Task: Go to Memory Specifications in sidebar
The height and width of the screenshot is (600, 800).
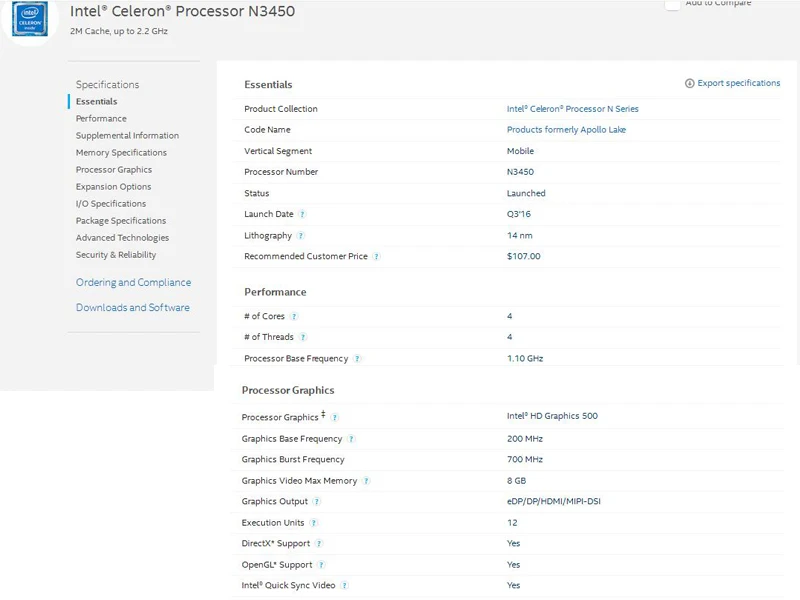Action: click(x=121, y=153)
